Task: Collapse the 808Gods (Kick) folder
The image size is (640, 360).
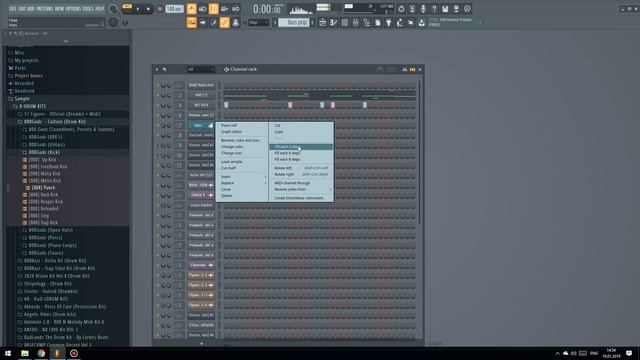Action: 44,152
